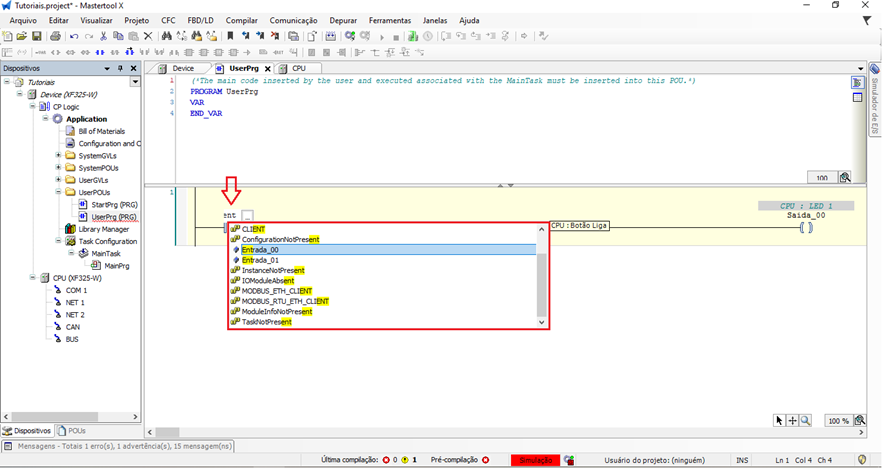884x468 pixels.
Task: Click the ellipsis button next to the variable input
Action: click(x=247, y=215)
